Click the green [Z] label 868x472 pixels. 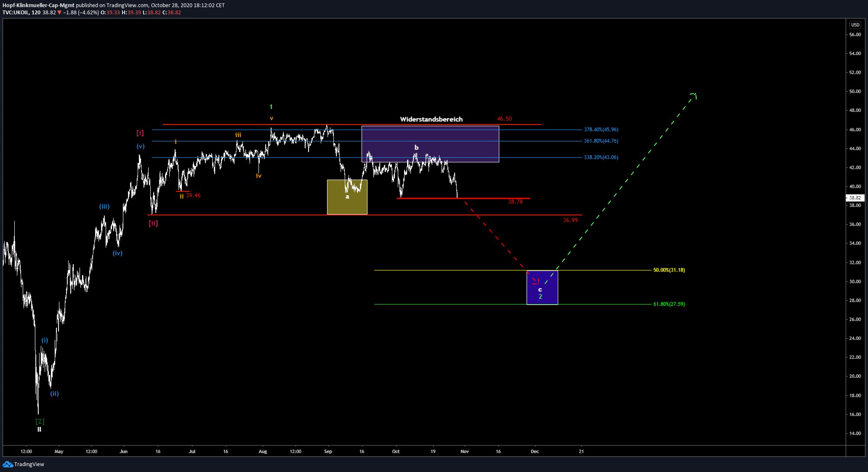tap(39, 421)
